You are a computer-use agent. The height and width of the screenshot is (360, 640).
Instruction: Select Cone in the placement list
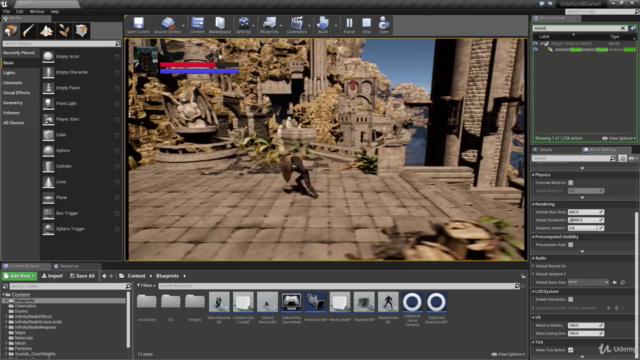click(x=81, y=182)
